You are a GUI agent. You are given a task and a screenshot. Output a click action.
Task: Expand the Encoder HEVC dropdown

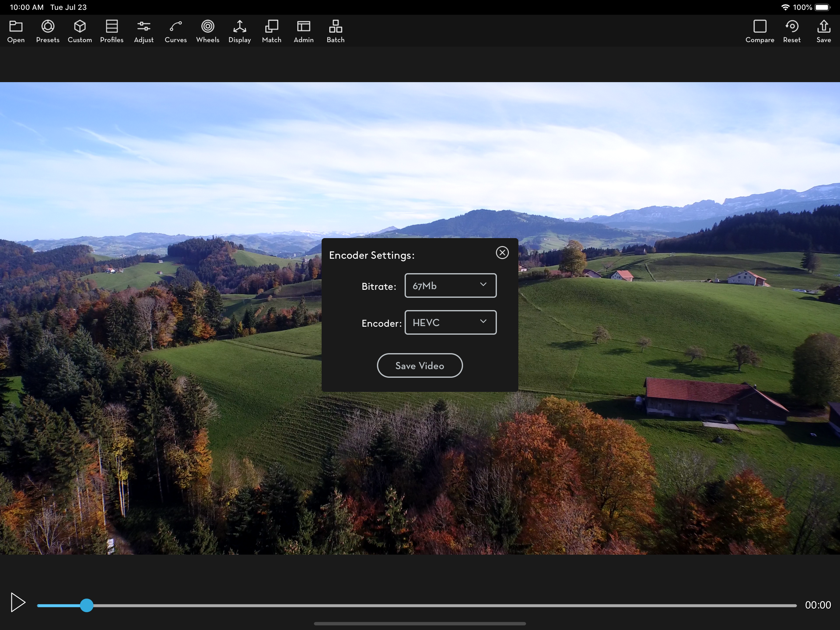(450, 322)
